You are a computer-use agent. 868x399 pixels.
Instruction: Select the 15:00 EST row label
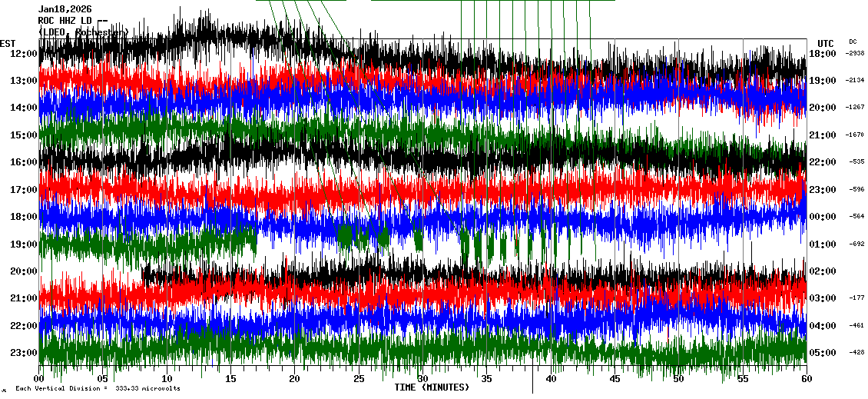point(23,135)
